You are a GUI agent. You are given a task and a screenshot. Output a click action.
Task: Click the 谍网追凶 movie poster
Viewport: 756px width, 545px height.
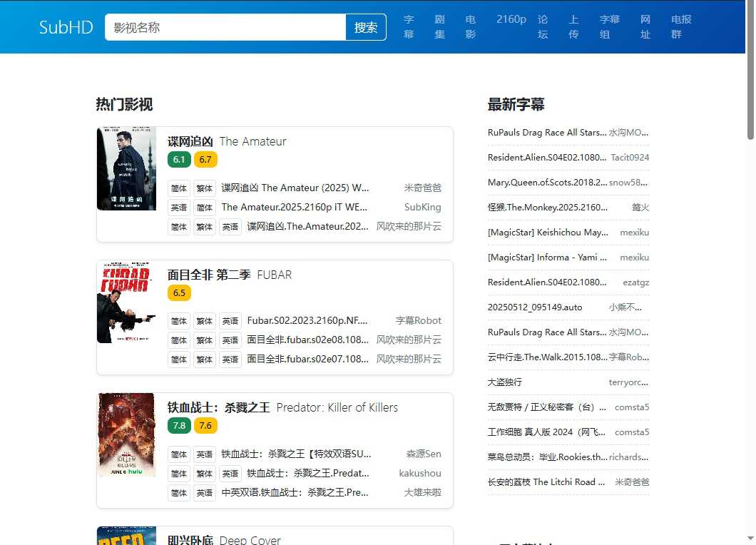(x=126, y=169)
